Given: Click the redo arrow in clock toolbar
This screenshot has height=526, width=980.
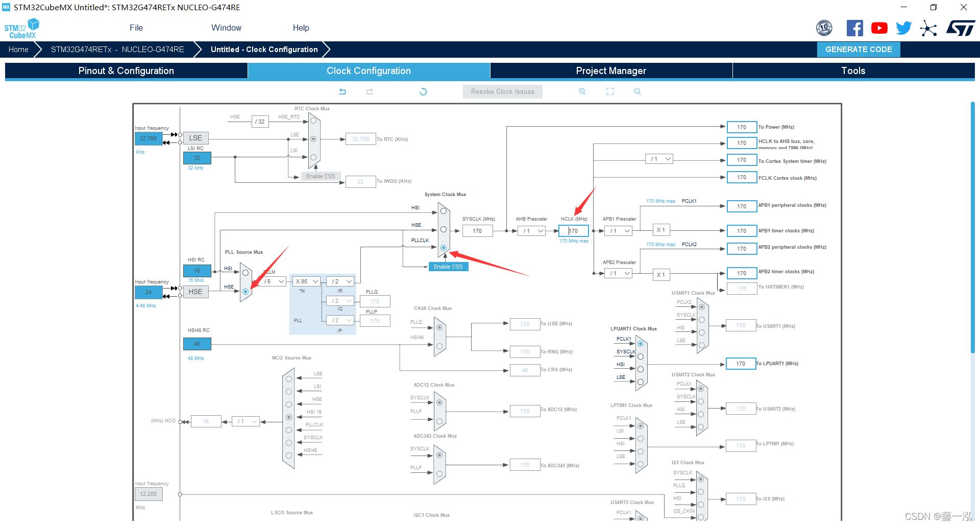Looking at the screenshot, I should point(370,91).
